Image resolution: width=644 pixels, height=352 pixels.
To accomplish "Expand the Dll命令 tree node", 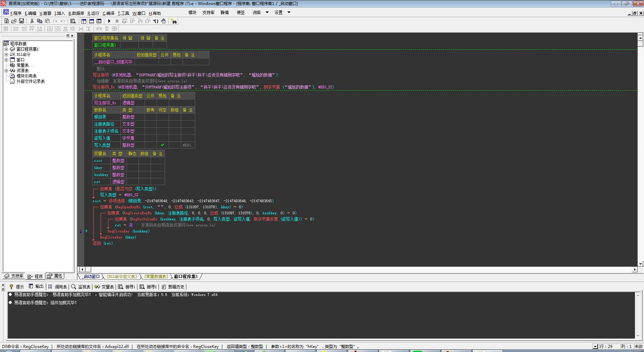I will coord(6,54).
